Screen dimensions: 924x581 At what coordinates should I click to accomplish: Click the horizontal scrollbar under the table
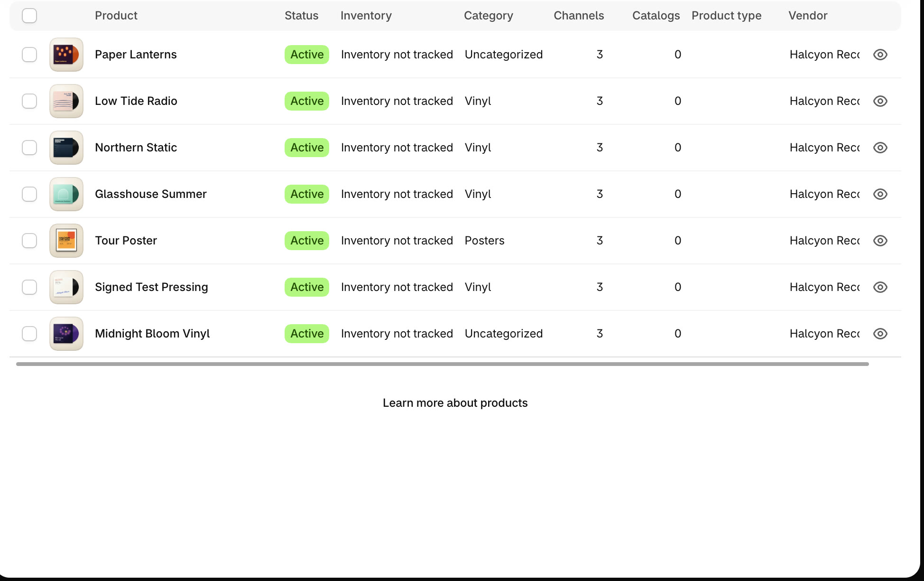tap(443, 364)
